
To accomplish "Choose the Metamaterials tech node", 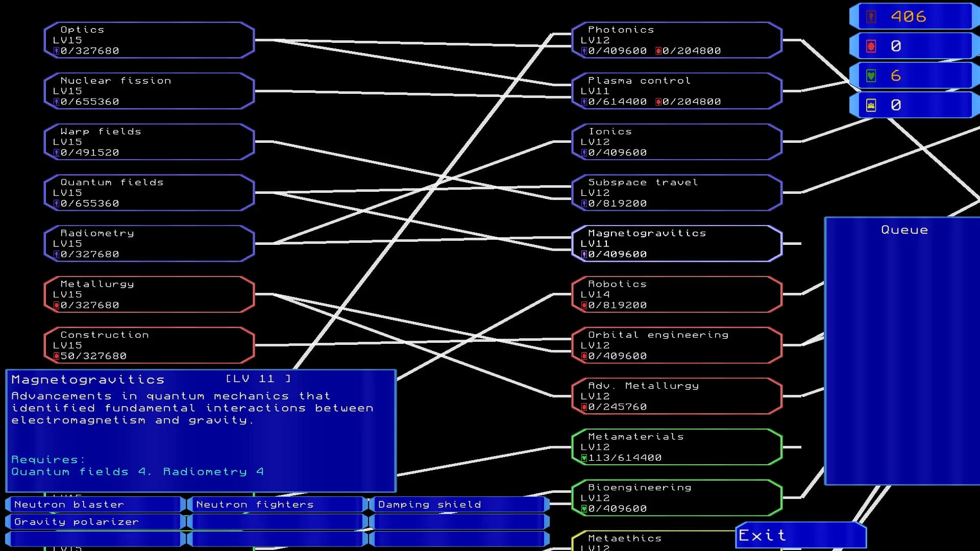I will click(677, 447).
